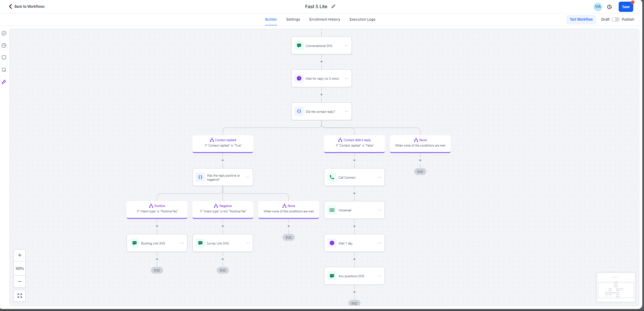
Task: Switch to the Builder tab
Action: 271,20
